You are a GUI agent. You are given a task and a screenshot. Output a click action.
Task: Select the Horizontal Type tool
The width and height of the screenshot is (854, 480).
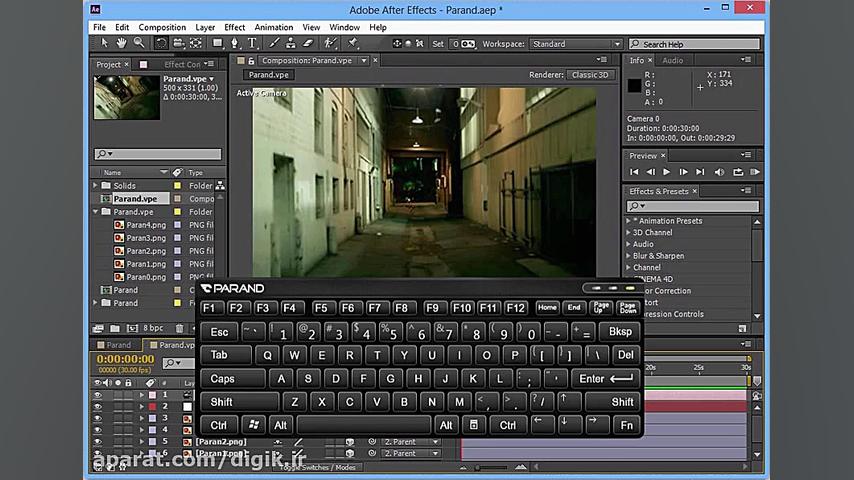point(252,43)
